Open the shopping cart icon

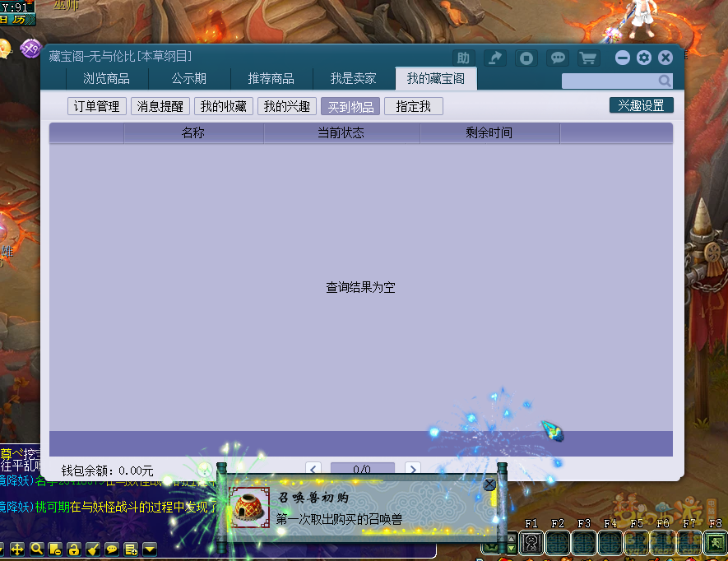[589, 58]
